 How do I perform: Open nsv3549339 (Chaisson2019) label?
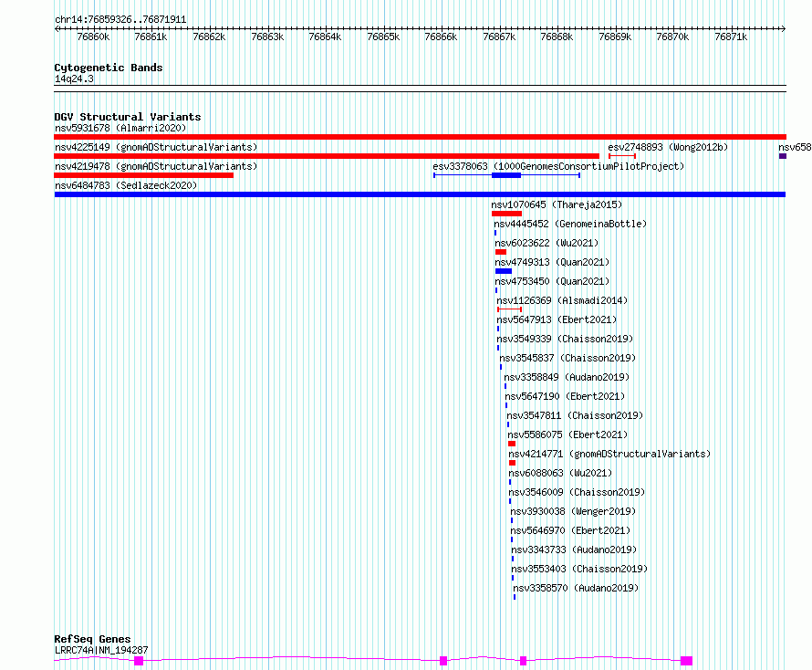[565, 339]
